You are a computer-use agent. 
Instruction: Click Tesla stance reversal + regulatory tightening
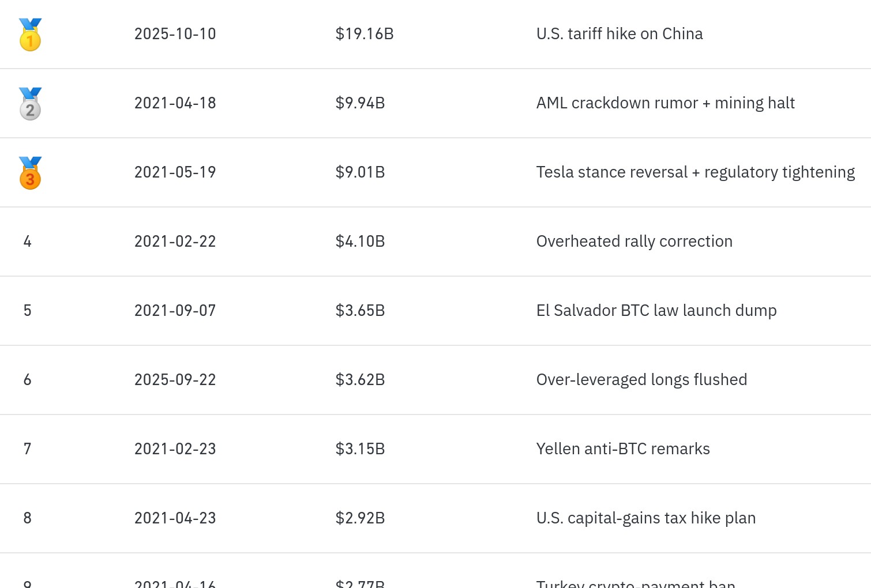[695, 172]
